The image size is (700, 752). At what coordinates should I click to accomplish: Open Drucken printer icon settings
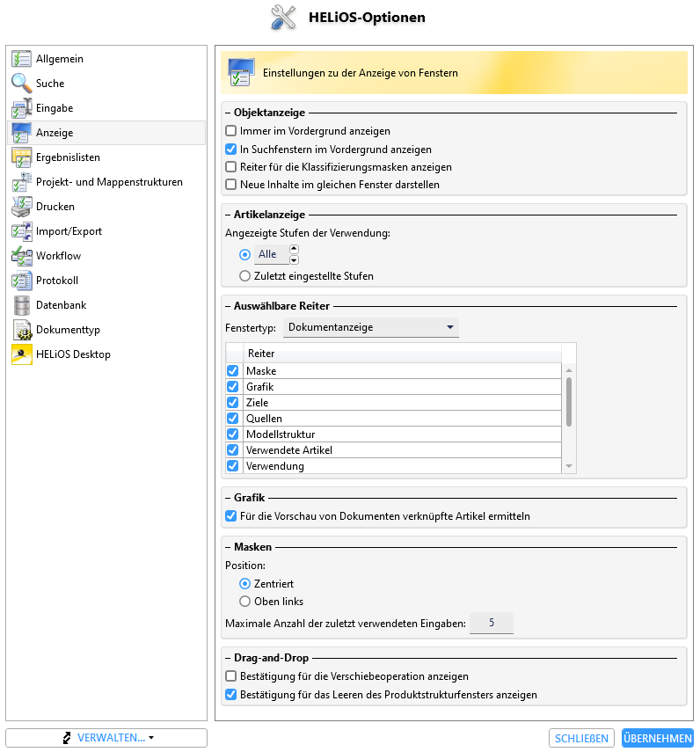[x=22, y=207]
